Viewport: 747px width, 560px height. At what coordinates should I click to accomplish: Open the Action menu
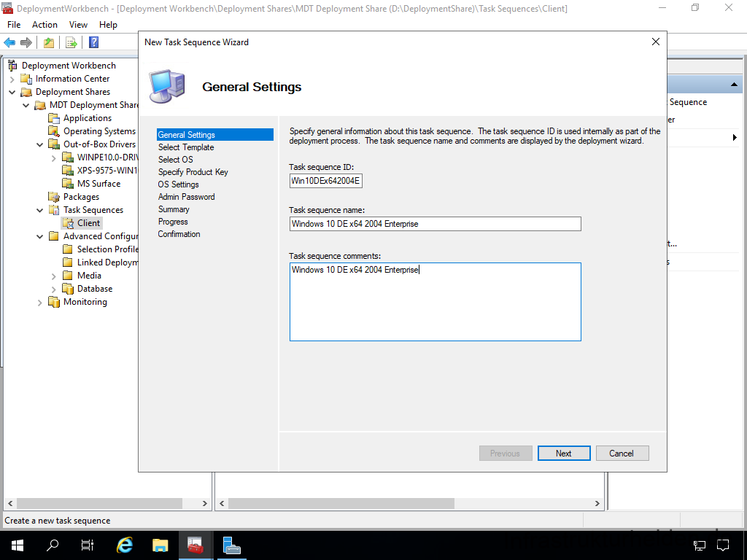pyautogui.click(x=44, y=25)
